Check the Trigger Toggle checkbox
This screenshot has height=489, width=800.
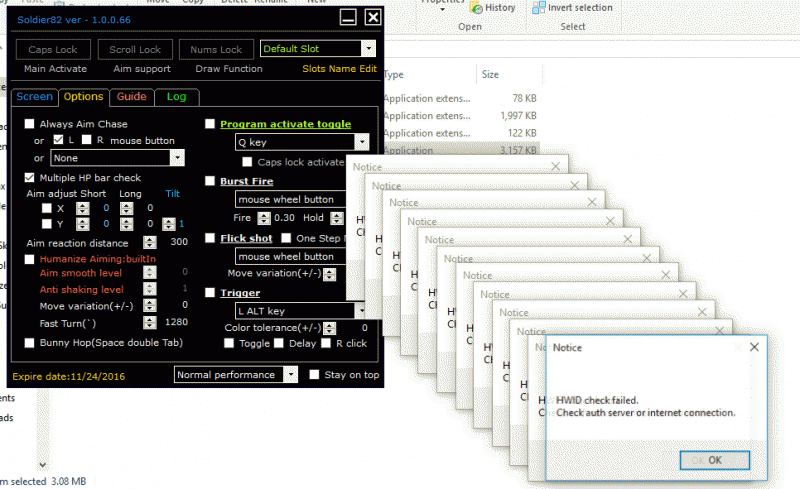click(x=229, y=343)
